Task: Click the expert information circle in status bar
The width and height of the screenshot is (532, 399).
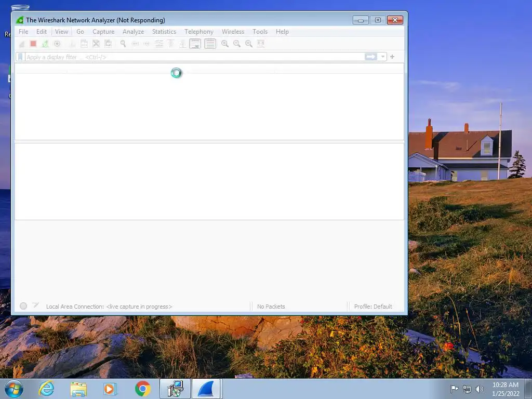Action: pos(23,306)
